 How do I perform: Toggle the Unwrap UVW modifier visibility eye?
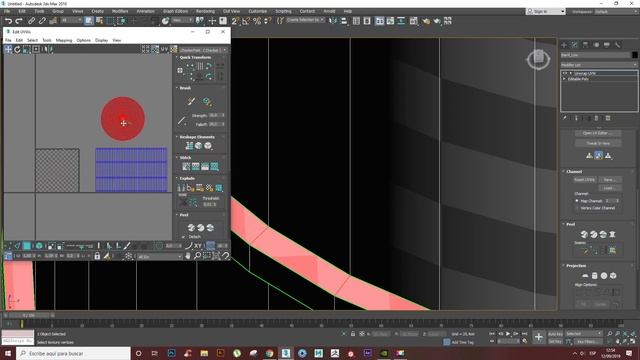(x=565, y=73)
